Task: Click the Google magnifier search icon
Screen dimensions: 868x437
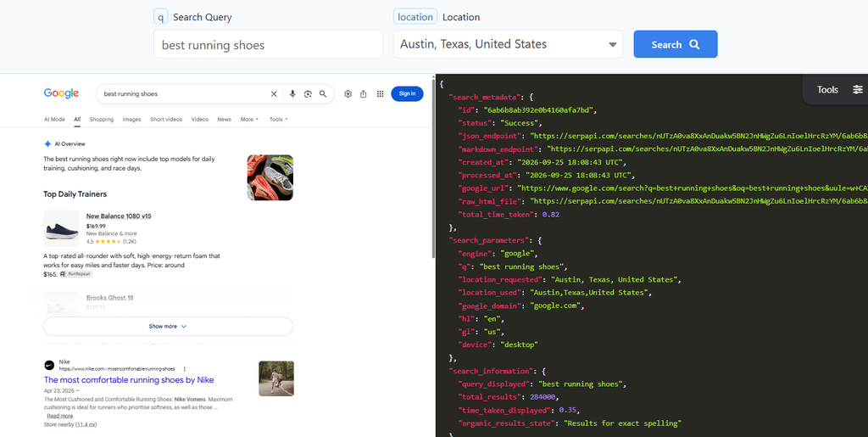Action: tap(323, 94)
